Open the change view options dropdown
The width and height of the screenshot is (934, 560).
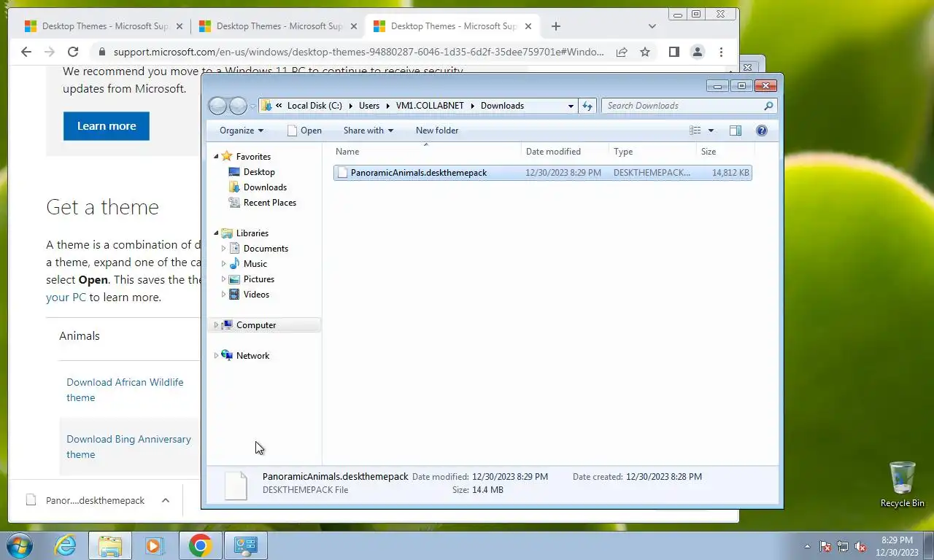(x=711, y=131)
